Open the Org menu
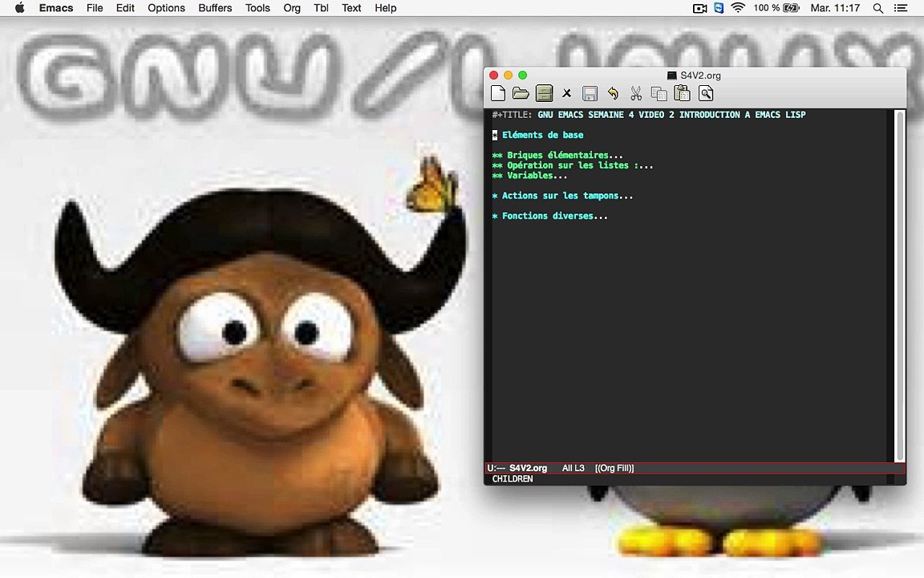924x578 pixels. (x=292, y=8)
